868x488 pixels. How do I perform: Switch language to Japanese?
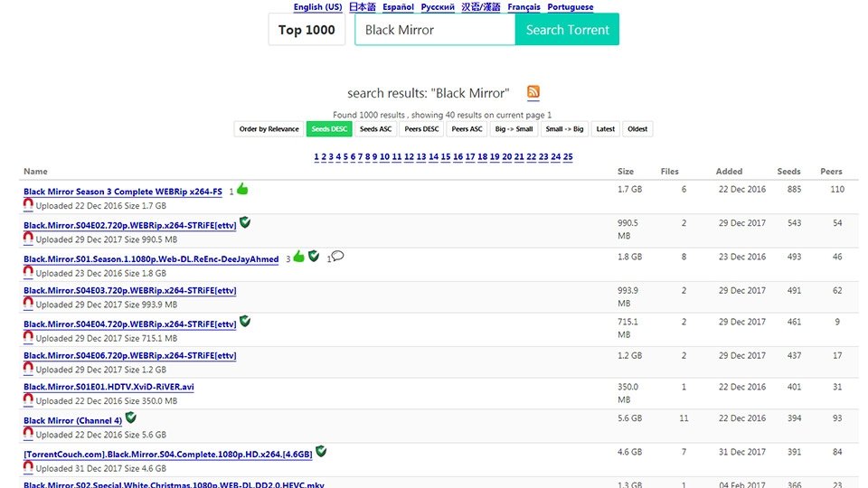tap(363, 6)
